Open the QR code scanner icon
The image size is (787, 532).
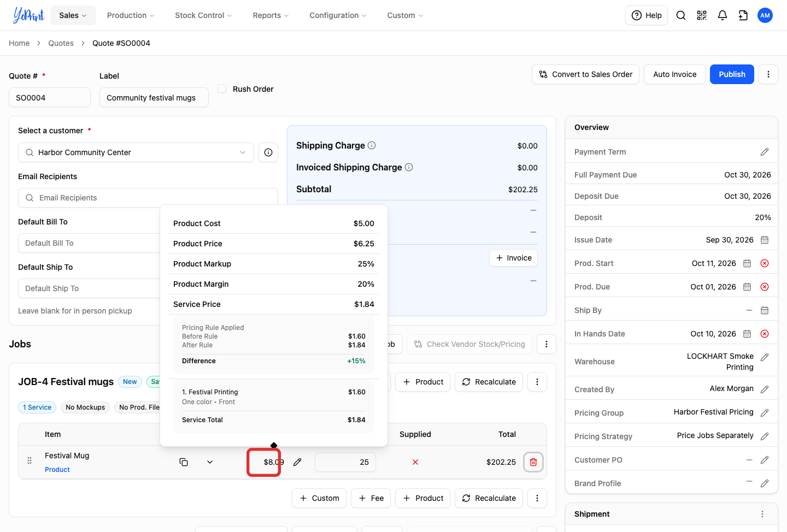tap(702, 15)
